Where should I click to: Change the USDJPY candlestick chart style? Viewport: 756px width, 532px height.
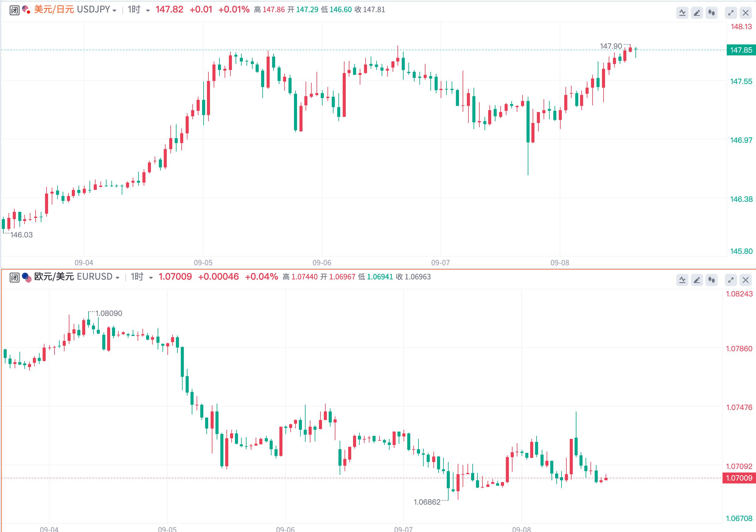pyautogui.click(x=712, y=13)
